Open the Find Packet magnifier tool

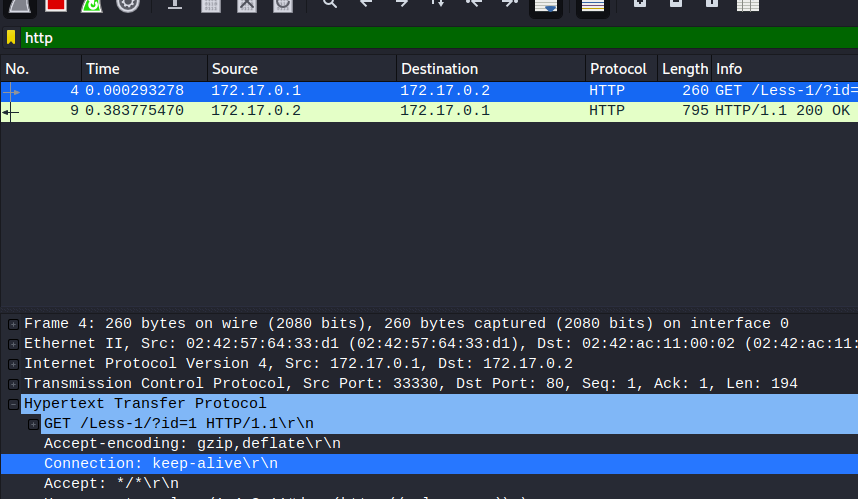(x=329, y=4)
